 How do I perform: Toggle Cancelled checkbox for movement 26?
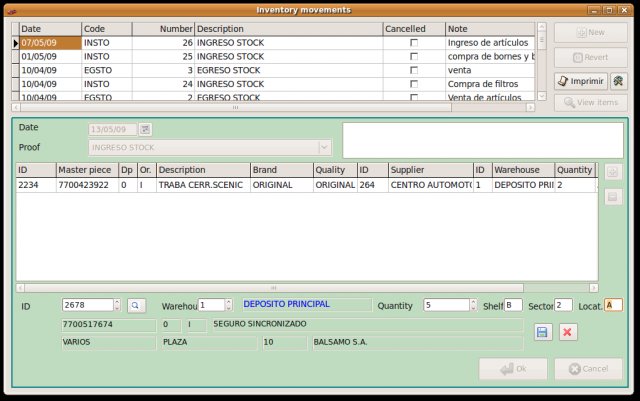coord(414,42)
